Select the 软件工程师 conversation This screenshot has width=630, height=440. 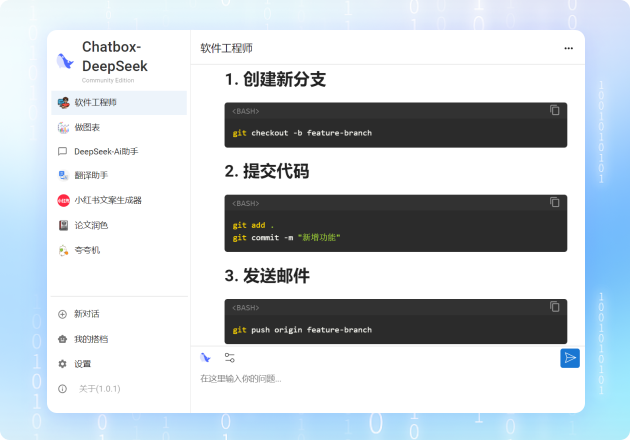point(118,102)
